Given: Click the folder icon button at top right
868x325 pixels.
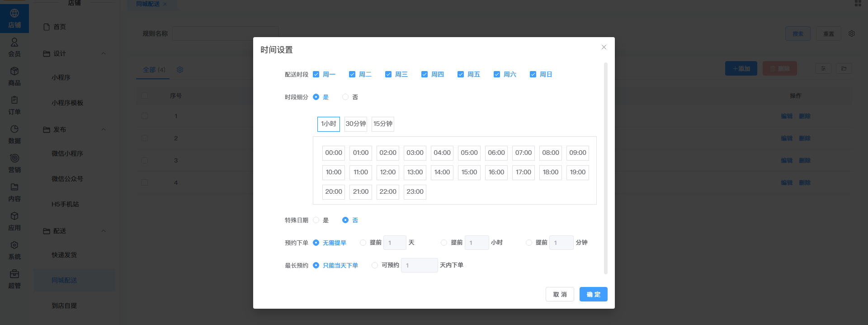Looking at the screenshot, I should [844, 68].
